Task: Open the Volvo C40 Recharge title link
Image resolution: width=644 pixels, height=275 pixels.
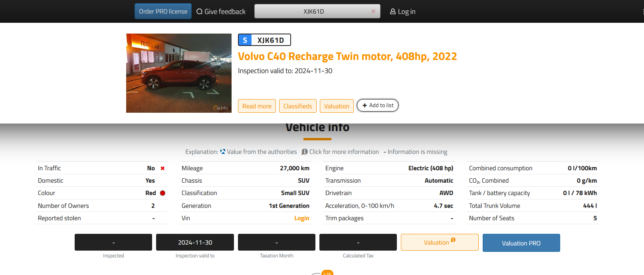Action: pyautogui.click(x=347, y=56)
